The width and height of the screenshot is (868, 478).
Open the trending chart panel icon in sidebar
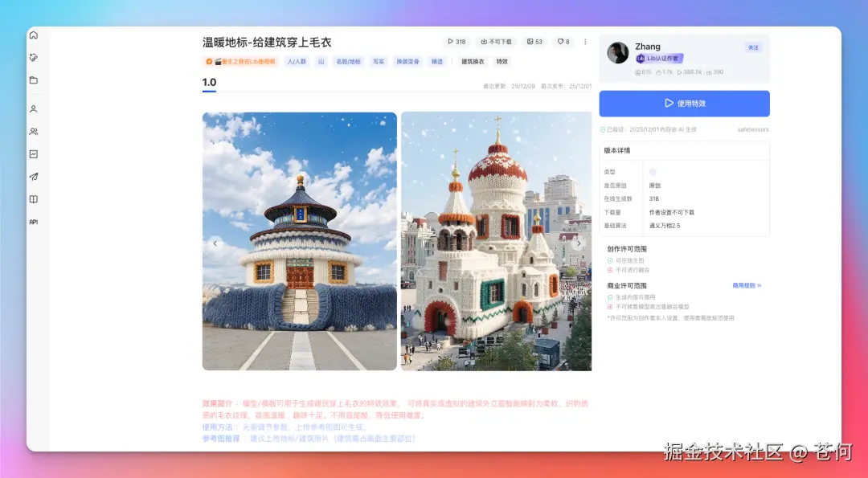(33, 153)
